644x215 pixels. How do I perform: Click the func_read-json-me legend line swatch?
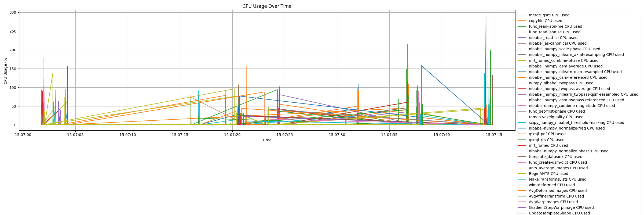point(522,27)
